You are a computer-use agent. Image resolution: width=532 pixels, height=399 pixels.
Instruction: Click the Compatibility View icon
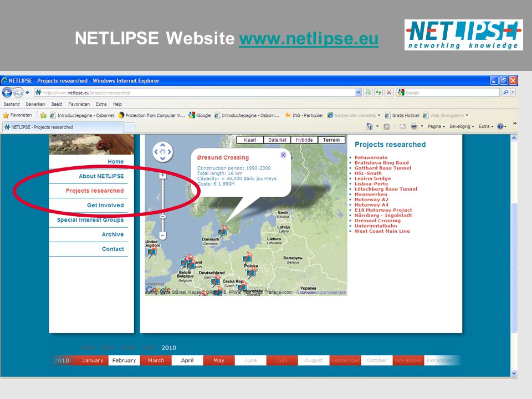click(x=368, y=93)
